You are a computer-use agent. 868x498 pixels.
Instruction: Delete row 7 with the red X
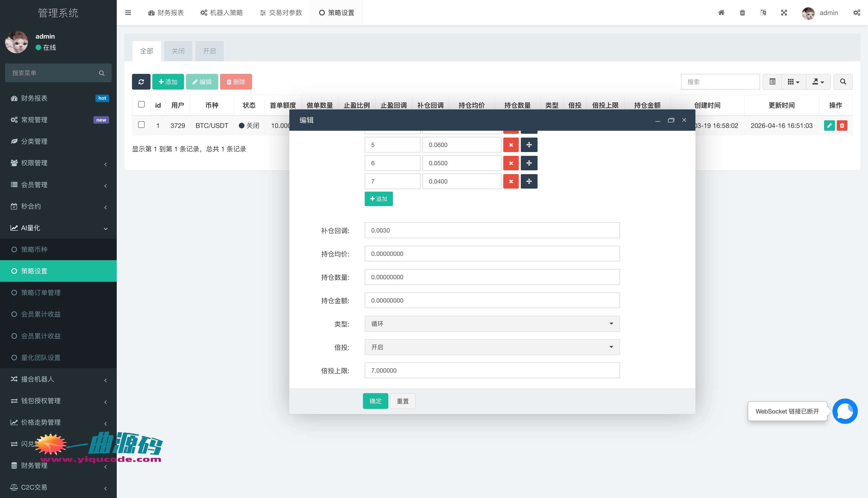pos(511,181)
